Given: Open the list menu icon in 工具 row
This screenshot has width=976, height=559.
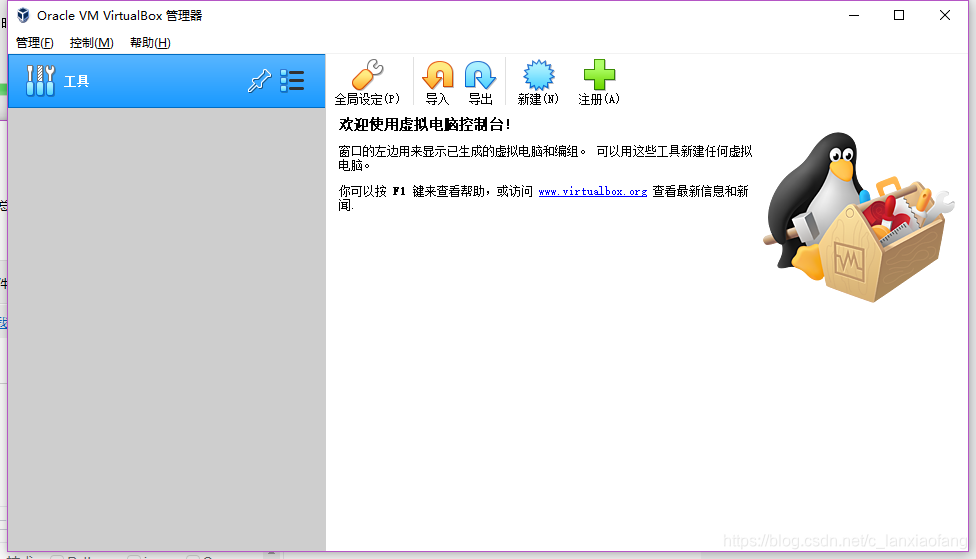Looking at the screenshot, I should pyautogui.click(x=292, y=81).
